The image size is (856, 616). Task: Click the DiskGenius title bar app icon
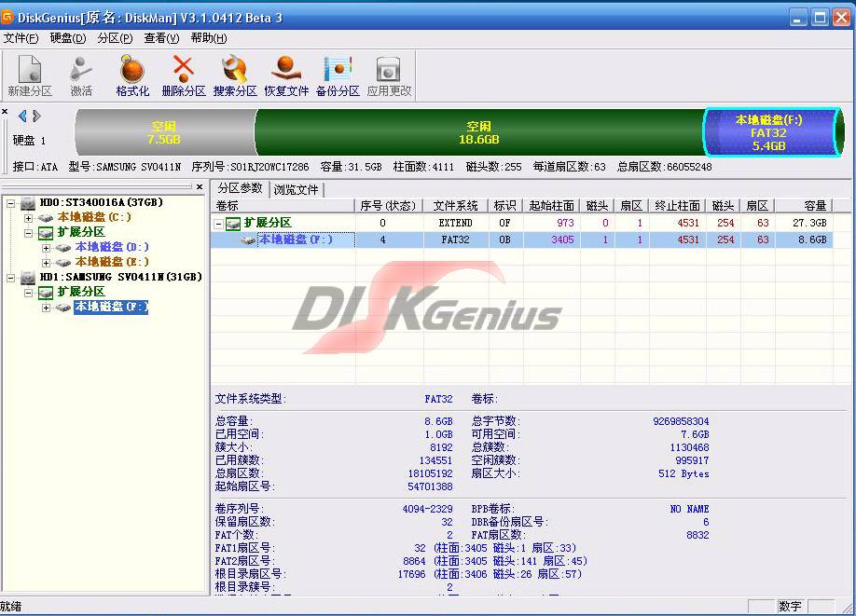[7, 17]
